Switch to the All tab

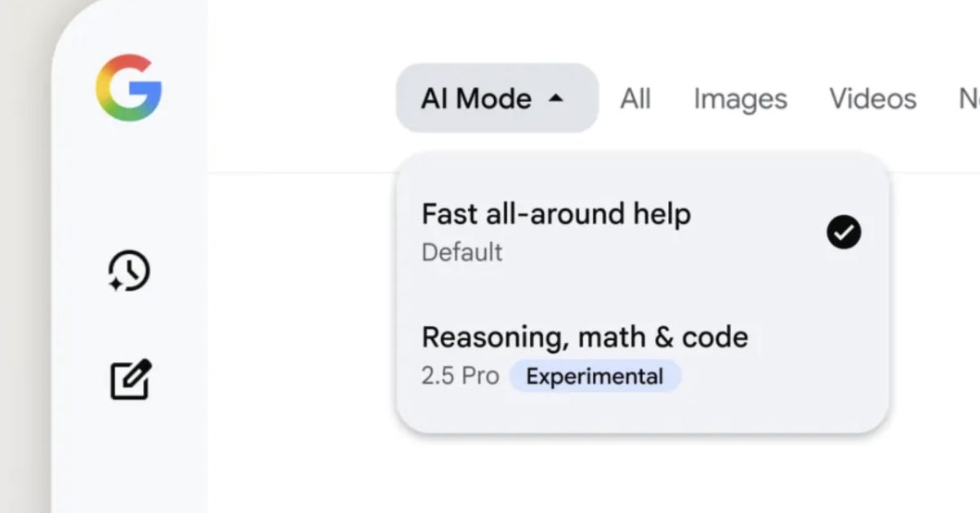[x=635, y=99]
